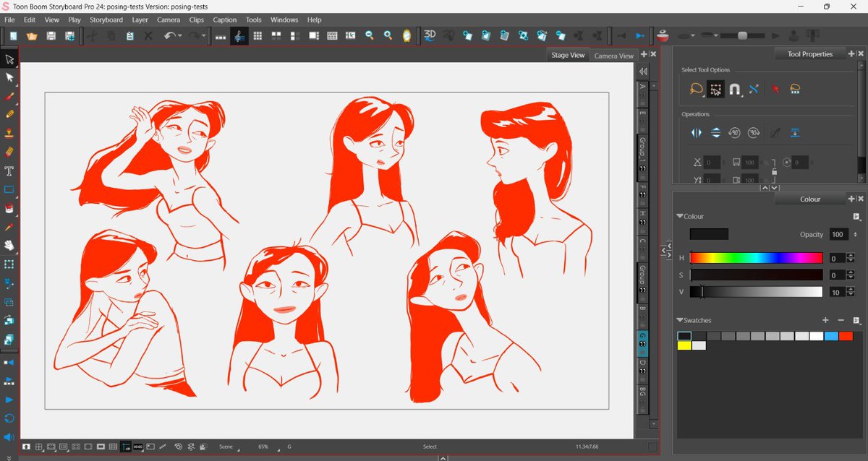Toggle the blue next-panel arrow in toolbar
Image resolution: width=868 pixels, height=461 pixels.
pos(640,35)
